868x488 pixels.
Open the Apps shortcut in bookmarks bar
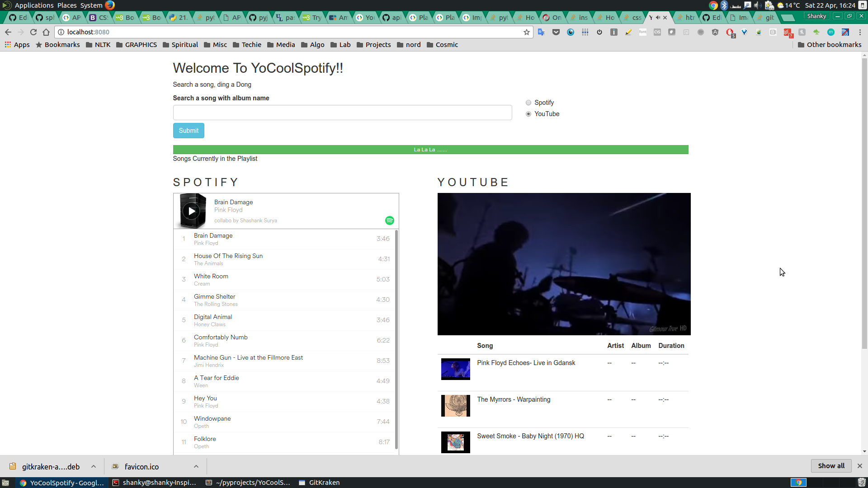point(17,45)
